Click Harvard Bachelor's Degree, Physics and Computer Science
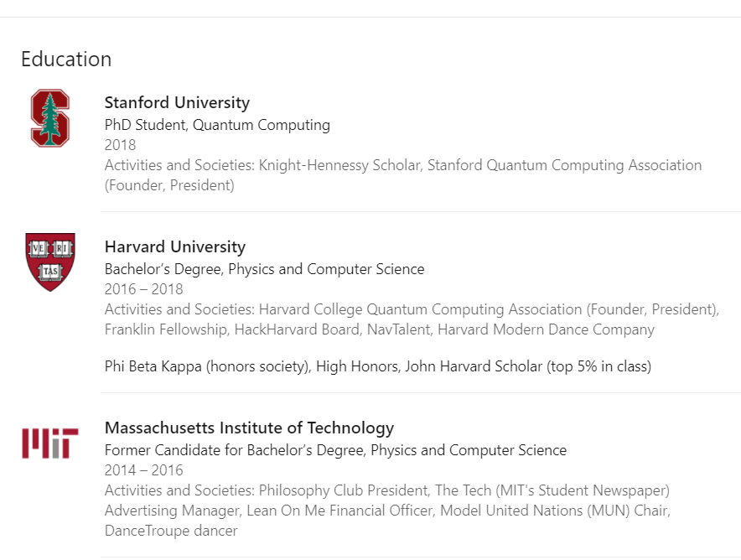Screen dimensions: 741x560 [x=265, y=269]
